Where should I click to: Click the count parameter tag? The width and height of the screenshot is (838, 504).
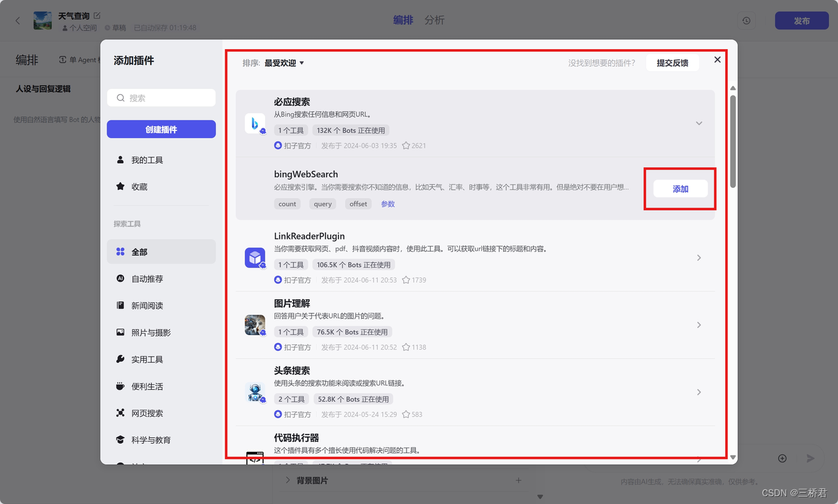click(287, 204)
